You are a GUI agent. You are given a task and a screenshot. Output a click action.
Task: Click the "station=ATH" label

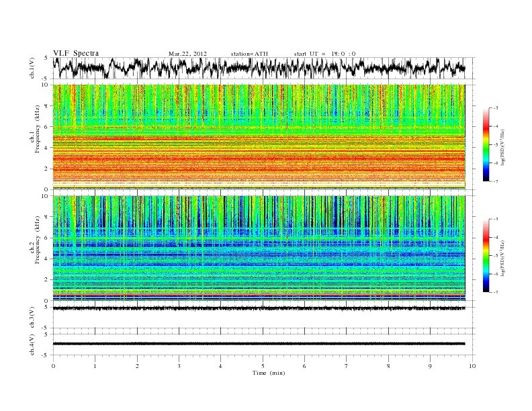(x=249, y=54)
